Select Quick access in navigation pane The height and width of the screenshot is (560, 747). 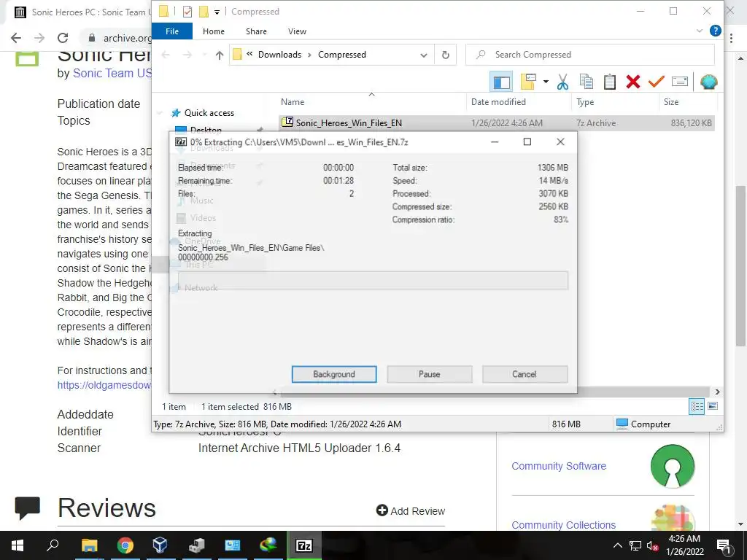(x=209, y=113)
